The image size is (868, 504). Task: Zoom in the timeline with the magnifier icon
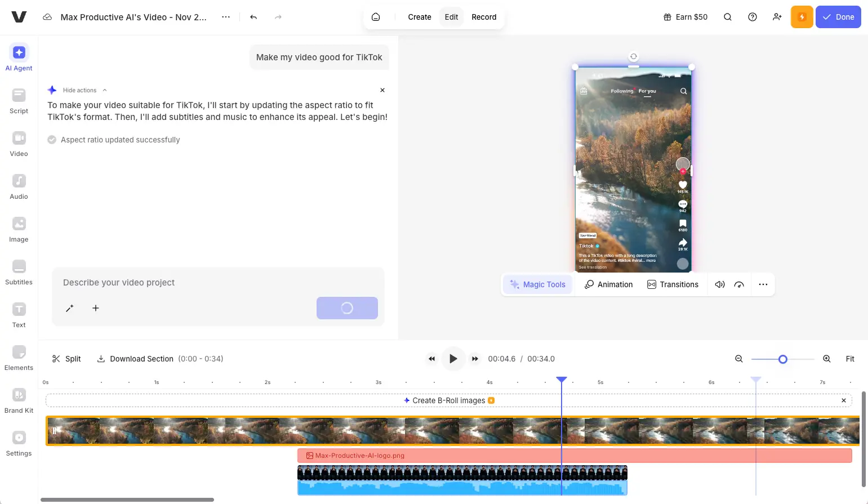(x=826, y=358)
